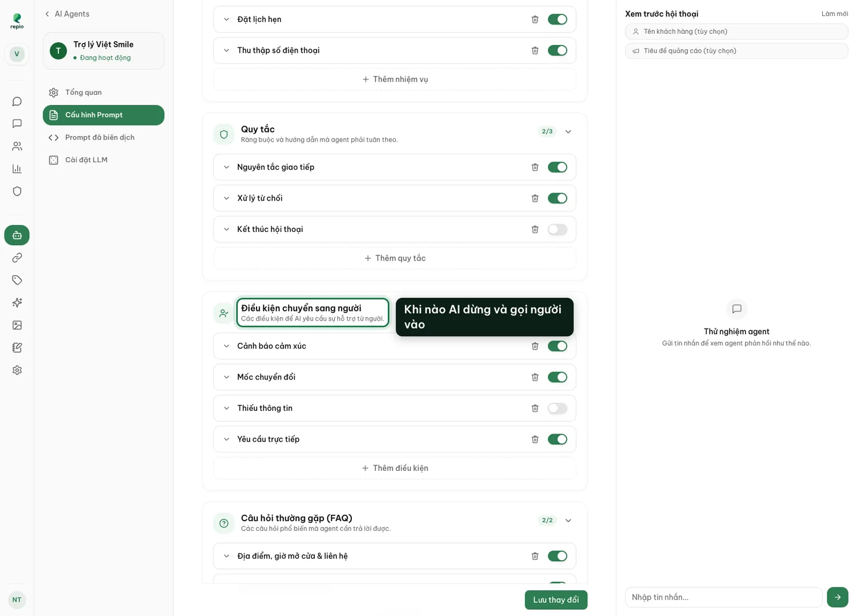Turn on the "Thiếu thông tin" toggle

(x=558, y=408)
